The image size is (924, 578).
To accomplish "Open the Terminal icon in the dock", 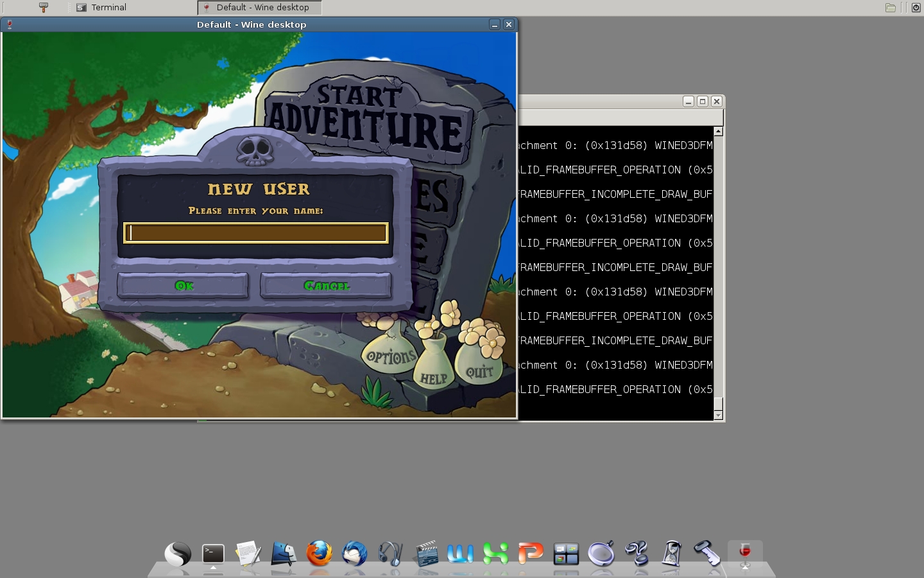I will 213,554.
